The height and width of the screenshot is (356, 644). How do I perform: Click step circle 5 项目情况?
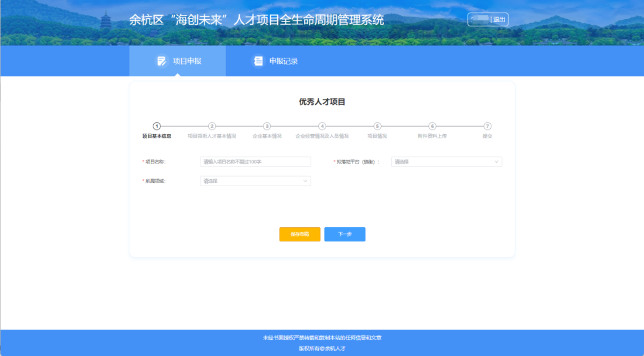click(377, 126)
